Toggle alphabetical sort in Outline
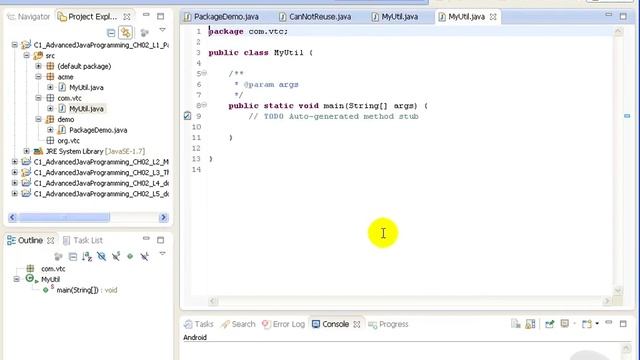 pos(87,256)
